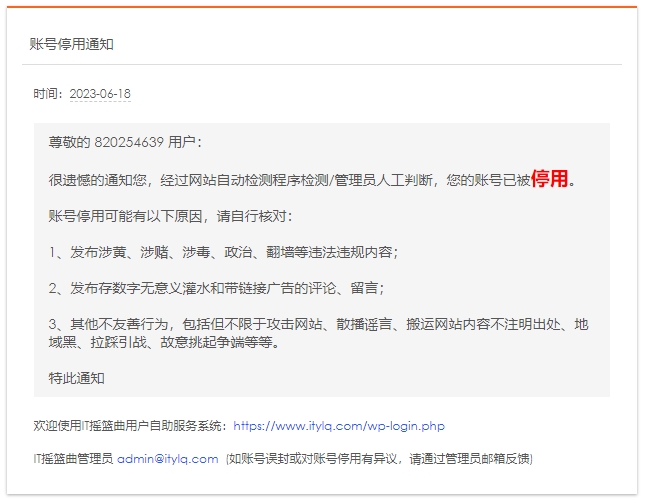
Task: Click the bold red 停用 text
Action: point(550,179)
